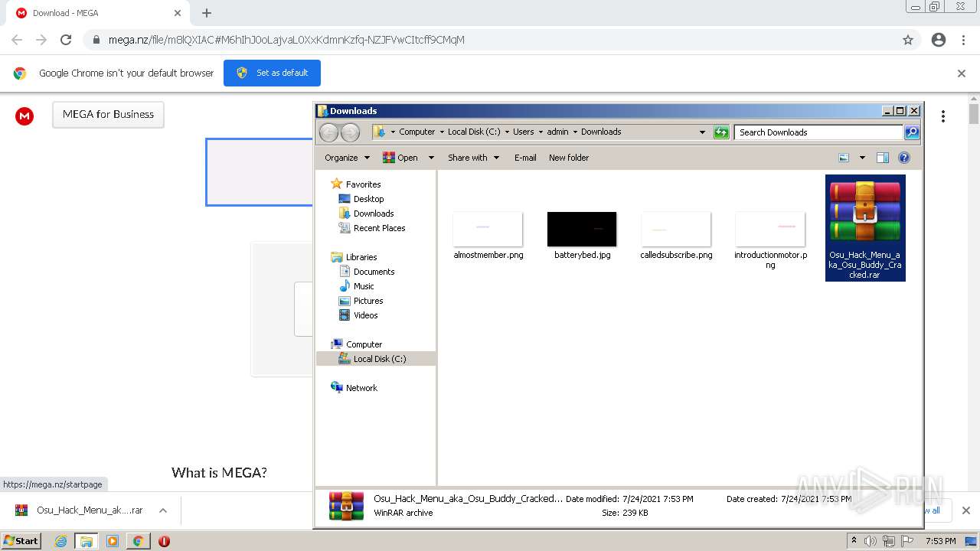Bookmark this page star icon

tap(908, 40)
